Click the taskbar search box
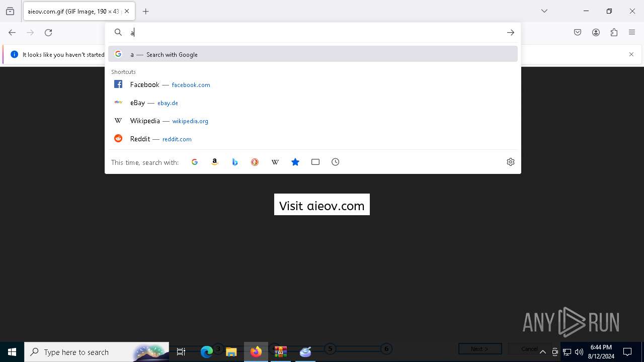The image size is (644, 362). 97,352
